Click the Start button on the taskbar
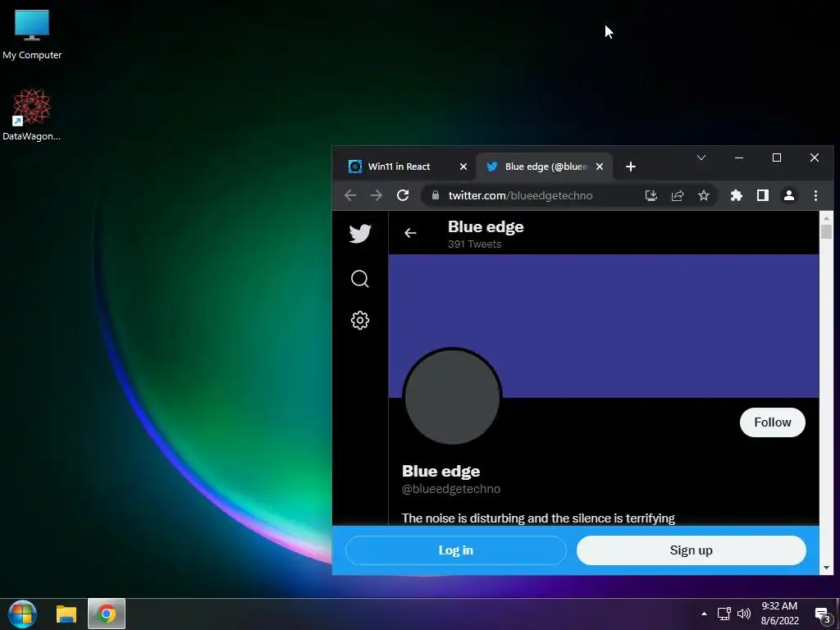840x630 pixels. click(x=22, y=614)
